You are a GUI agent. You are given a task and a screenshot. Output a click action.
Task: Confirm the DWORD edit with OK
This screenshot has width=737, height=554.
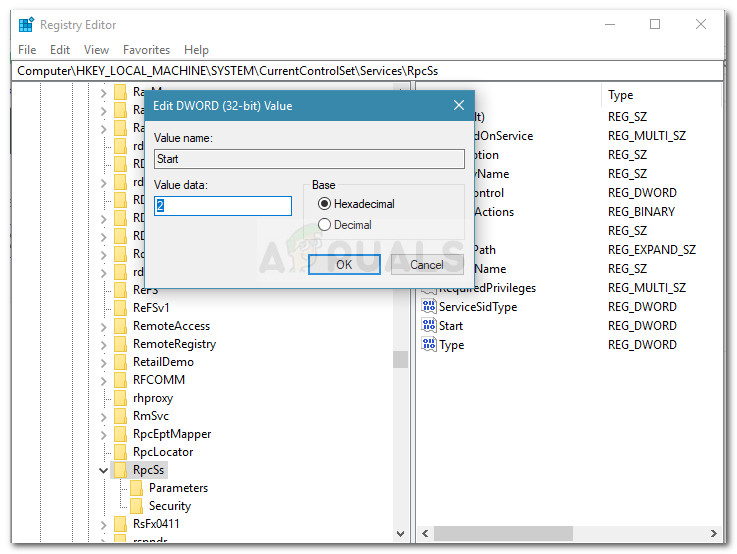(344, 265)
